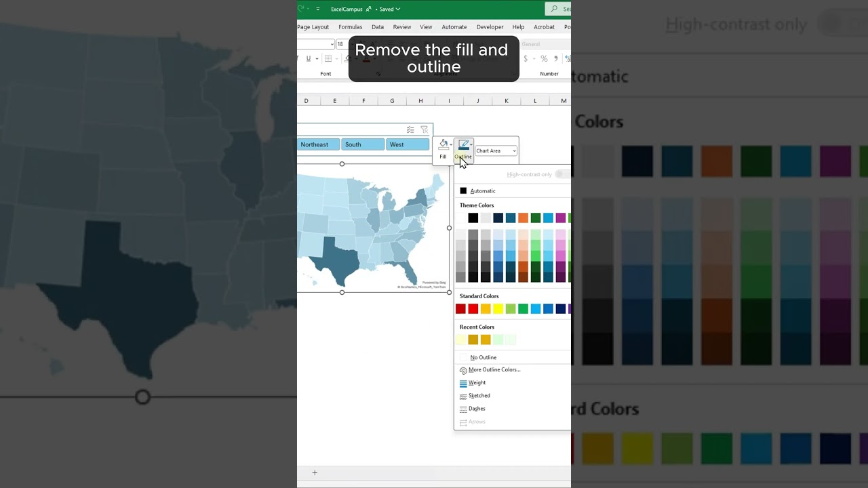
Task: Pick purple theme color swatch
Action: (x=561, y=218)
